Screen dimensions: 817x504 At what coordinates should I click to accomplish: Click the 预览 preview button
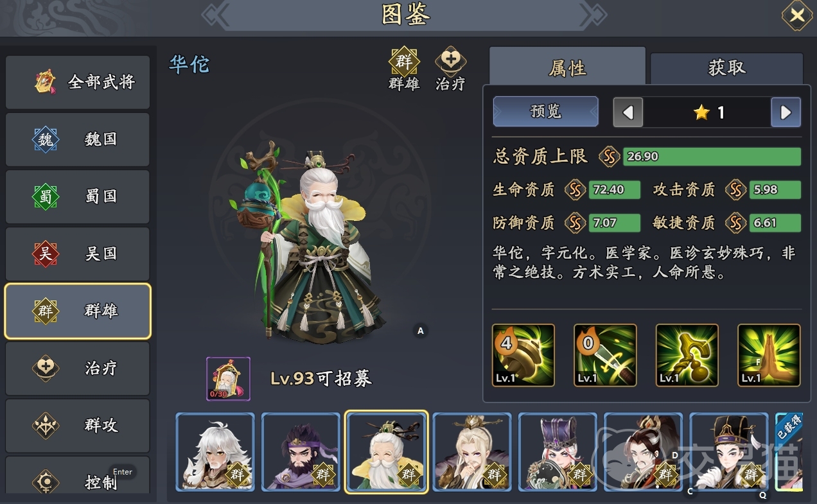tap(545, 112)
